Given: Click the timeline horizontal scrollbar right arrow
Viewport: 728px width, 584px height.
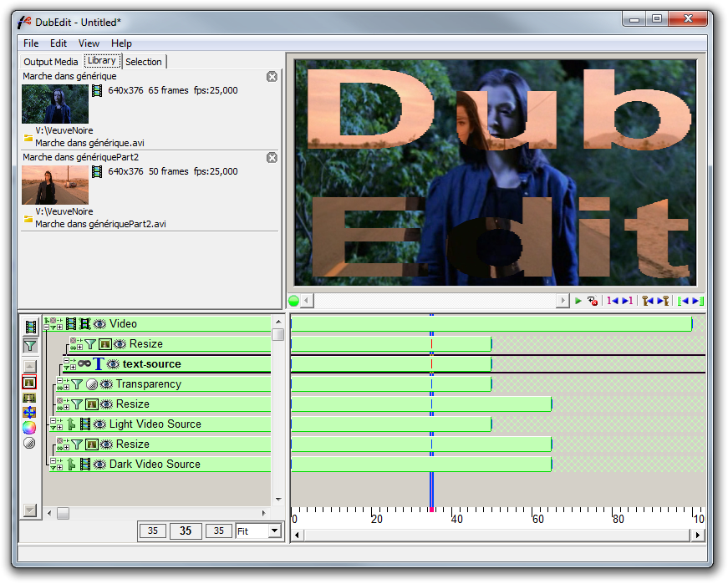Looking at the screenshot, I should (x=698, y=536).
